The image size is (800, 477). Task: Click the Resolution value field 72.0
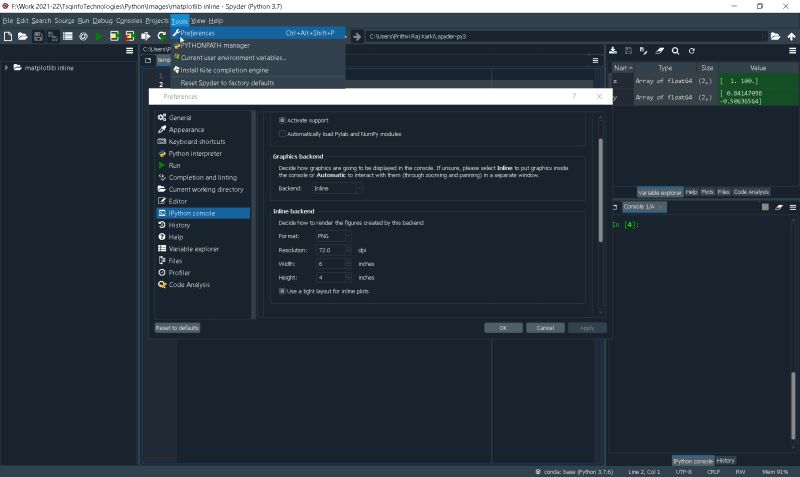[x=331, y=249]
